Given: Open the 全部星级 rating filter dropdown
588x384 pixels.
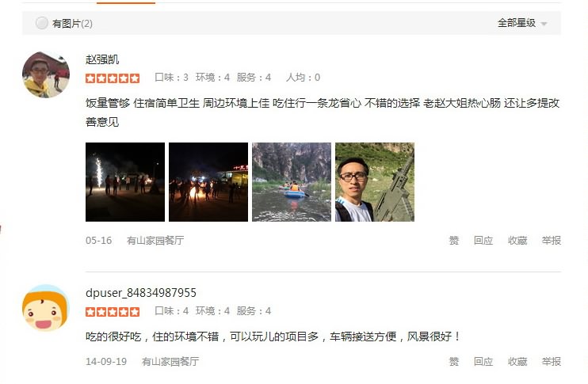Looking at the screenshot, I should [x=522, y=23].
